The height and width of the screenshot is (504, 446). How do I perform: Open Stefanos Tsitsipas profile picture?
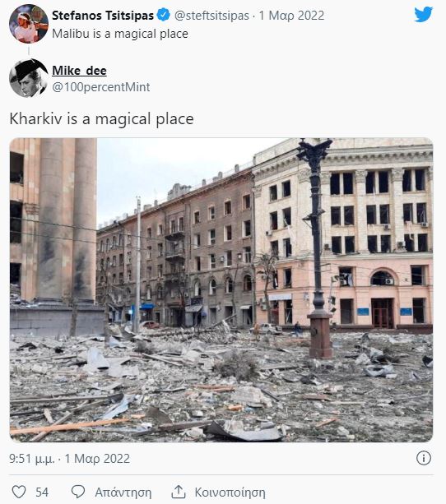[29, 24]
